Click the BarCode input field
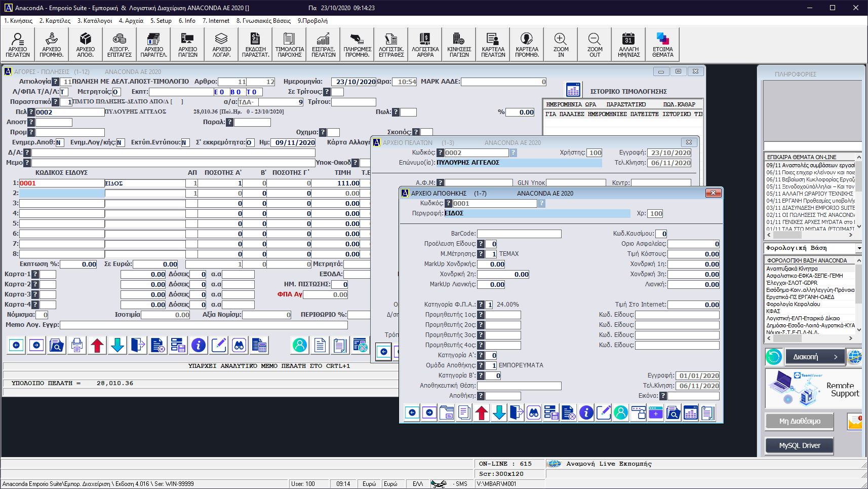 (519, 234)
